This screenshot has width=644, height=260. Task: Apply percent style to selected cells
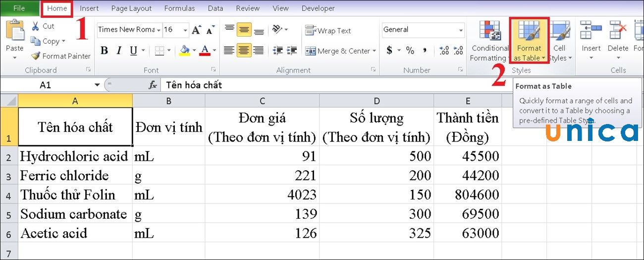410,51
